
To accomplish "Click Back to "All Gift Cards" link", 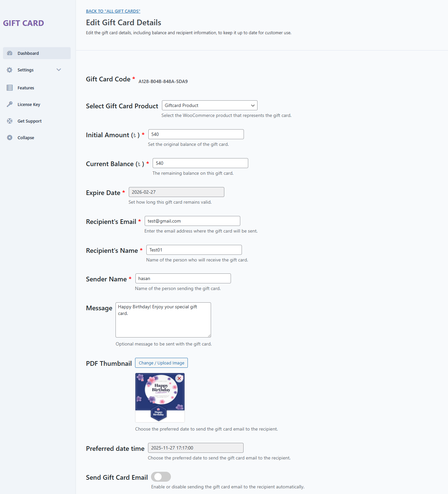I will pyautogui.click(x=113, y=11).
